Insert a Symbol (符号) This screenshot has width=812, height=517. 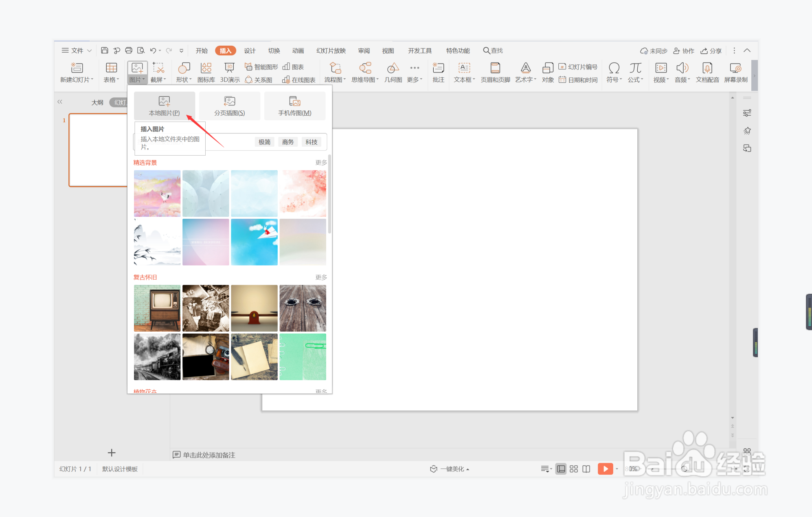click(614, 73)
